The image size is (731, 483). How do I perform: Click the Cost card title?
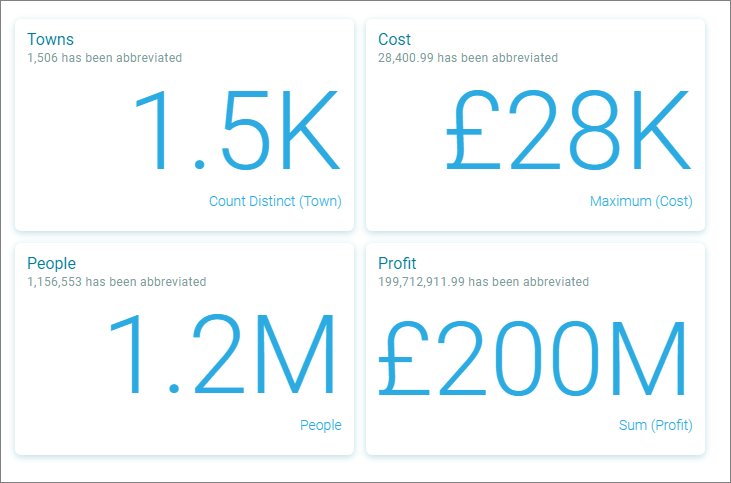pos(394,39)
